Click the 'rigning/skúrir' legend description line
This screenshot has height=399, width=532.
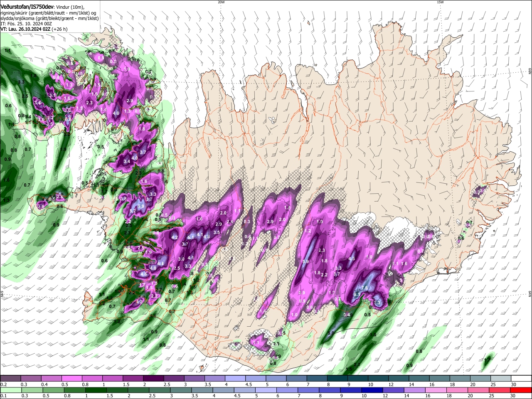49,13
